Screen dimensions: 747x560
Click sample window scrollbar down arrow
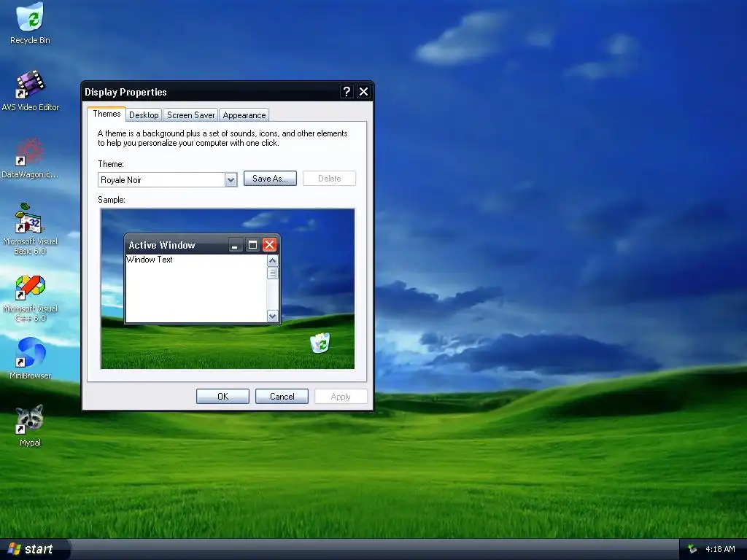(x=273, y=316)
